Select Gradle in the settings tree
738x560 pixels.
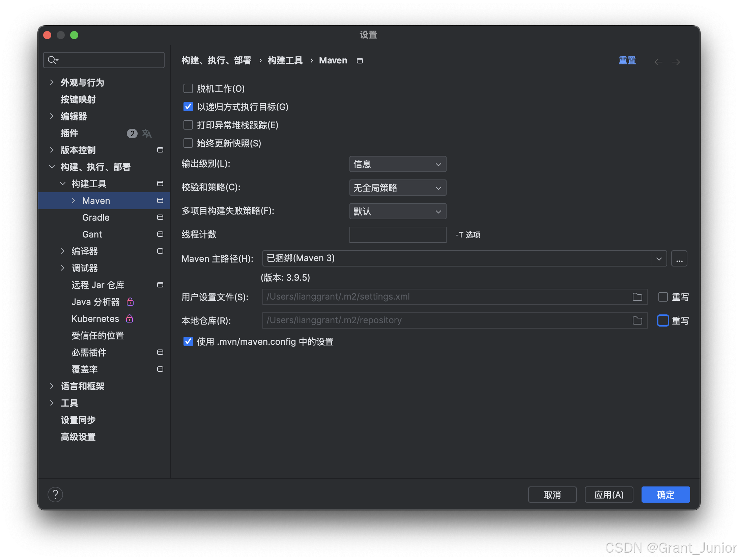(96, 218)
